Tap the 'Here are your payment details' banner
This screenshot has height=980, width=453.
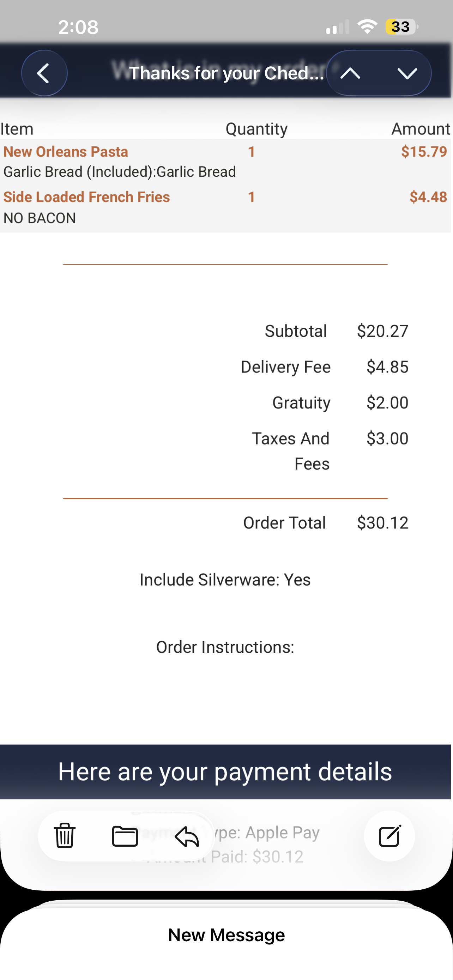[225, 772]
